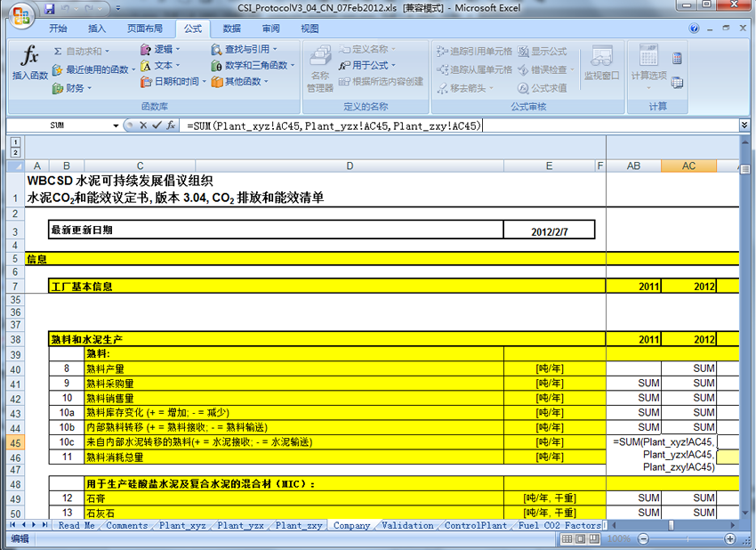Open the 查找与引用 (Lookup & Reference) dropdown
756x550 pixels.
[244, 49]
